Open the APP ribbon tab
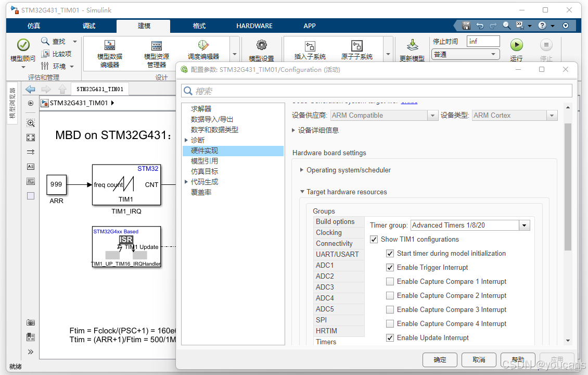Screen dimensions: 588x375 tap(310, 26)
